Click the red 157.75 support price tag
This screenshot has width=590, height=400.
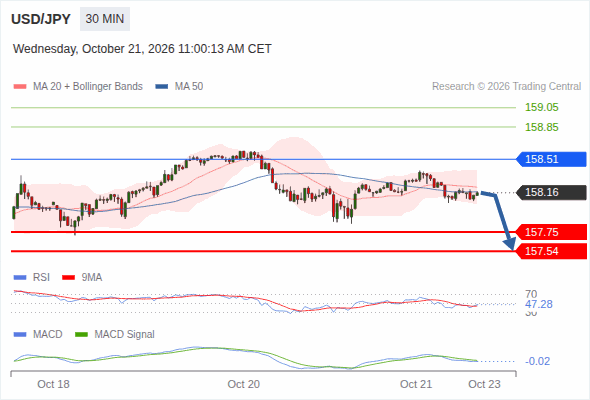[x=551, y=232]
